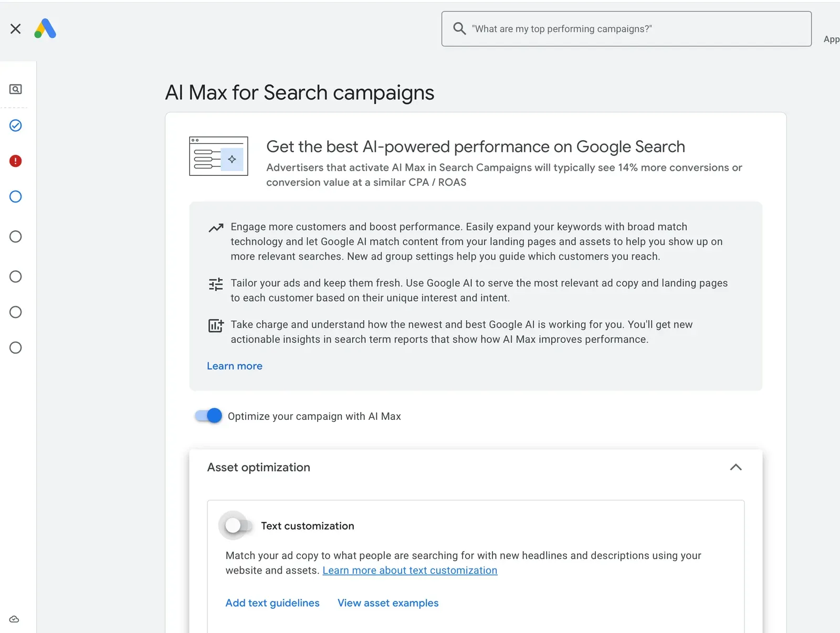Screen dimensions: 840x633
Task: Click the cloud status icon at the sidebar bottom
Action: point(15,619)
